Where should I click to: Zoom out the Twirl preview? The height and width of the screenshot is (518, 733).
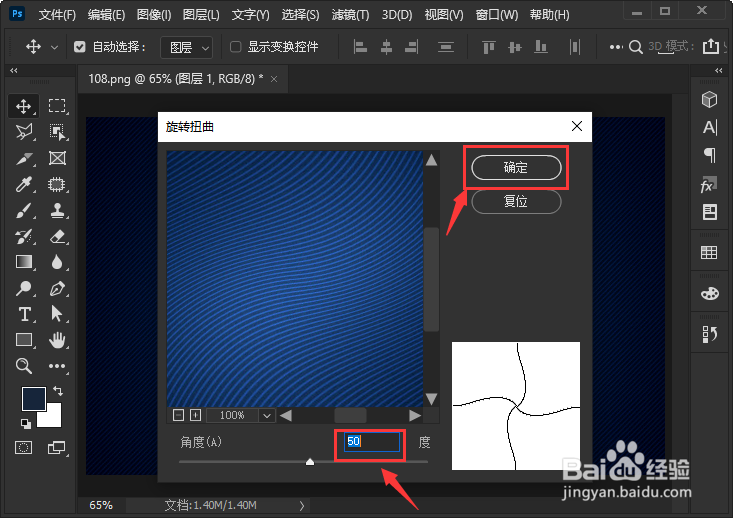tap(178, 415)
